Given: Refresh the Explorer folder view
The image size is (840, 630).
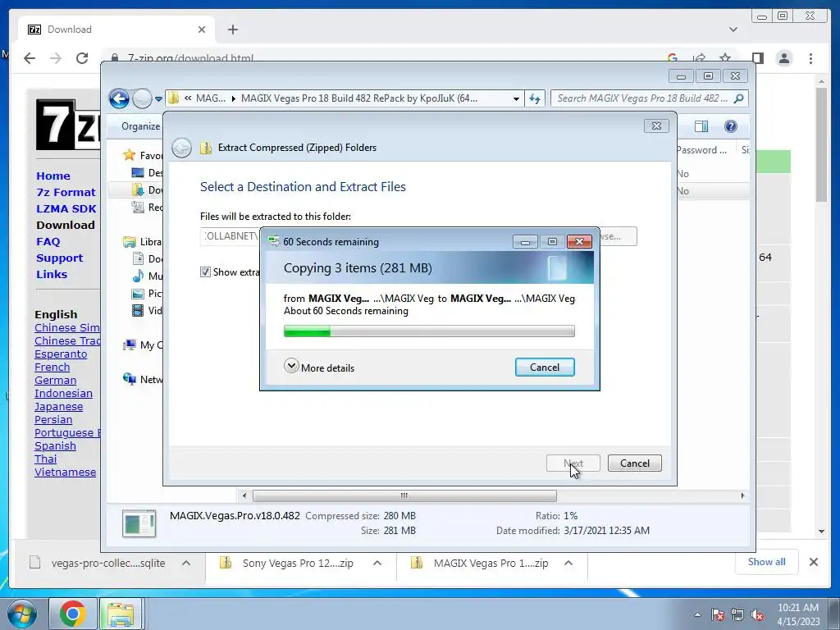Looking at the screenshot, I should [x=535, y=98].
